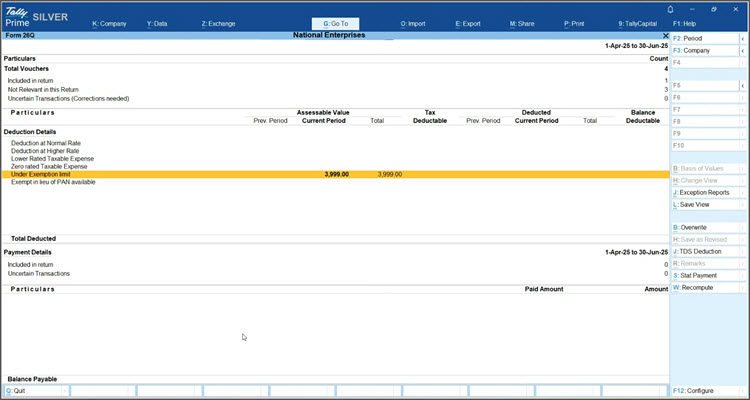Select Under Exemption limit row
The height and width of the screenshot is (400, 750).
click(335, 175)
